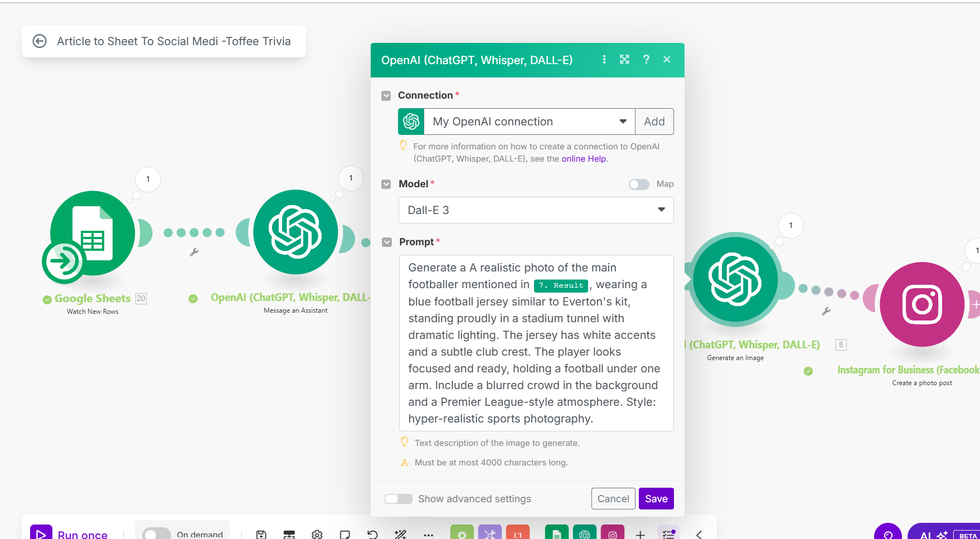The height and width of the screenshot is (539, 980).
Task: Click the Google Sheets module number 20 badge
Action: (141, 298)
